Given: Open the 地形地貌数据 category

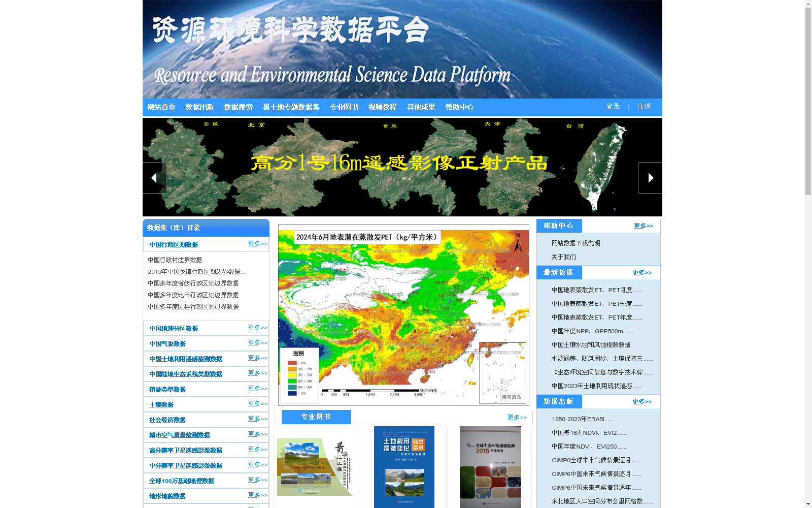Looking at the screenshot, I should point(167,496).
